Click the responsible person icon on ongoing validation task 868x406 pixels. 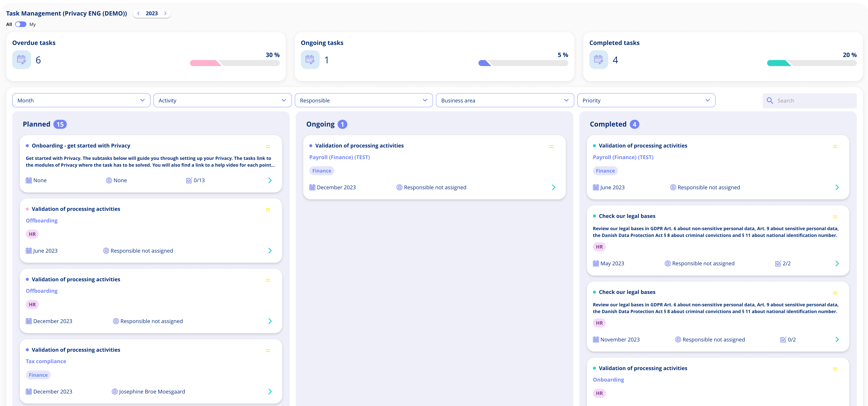coord(399,187)
